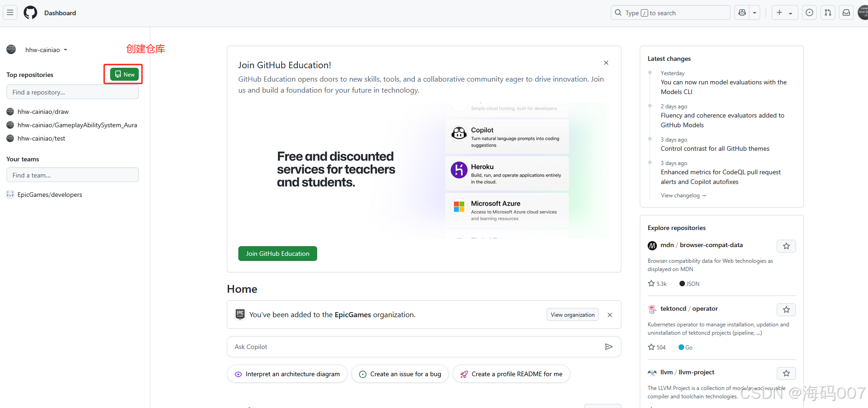Screen dimensions: 868x408
Task: Open the hhw-cainiao/draw repository
Action: (x=43, y=112)
